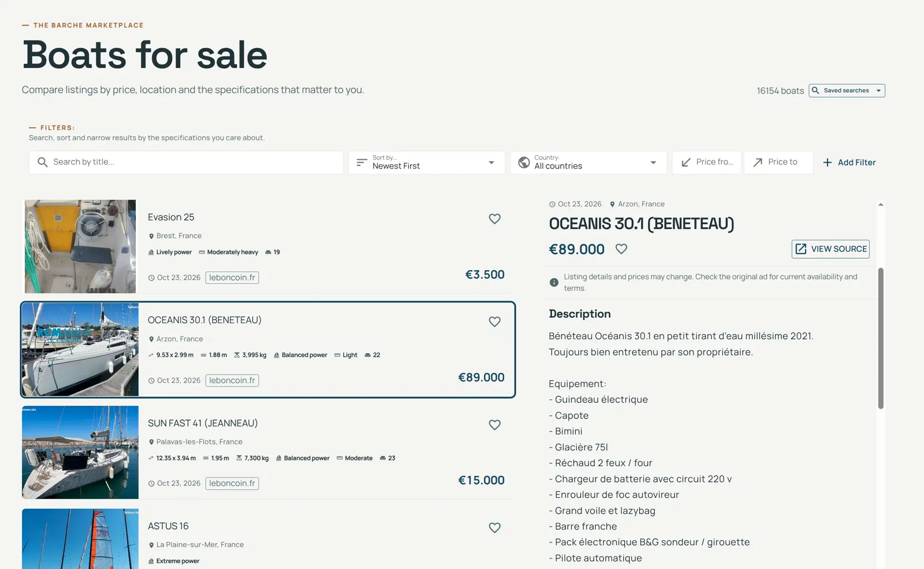
Task: Click the Price to field
Action: [x=778, y=162]
